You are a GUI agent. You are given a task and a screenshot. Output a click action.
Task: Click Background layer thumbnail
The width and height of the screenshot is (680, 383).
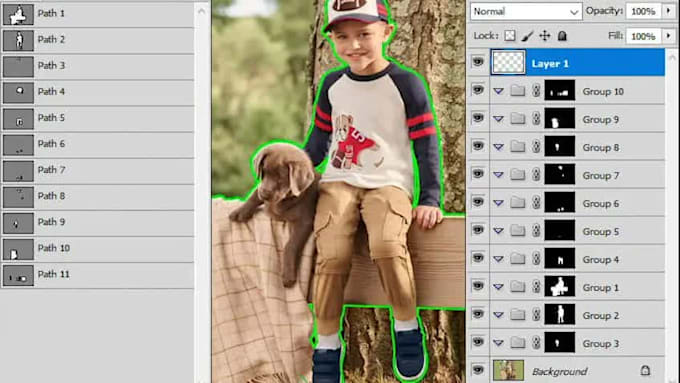tap(508, 370)
